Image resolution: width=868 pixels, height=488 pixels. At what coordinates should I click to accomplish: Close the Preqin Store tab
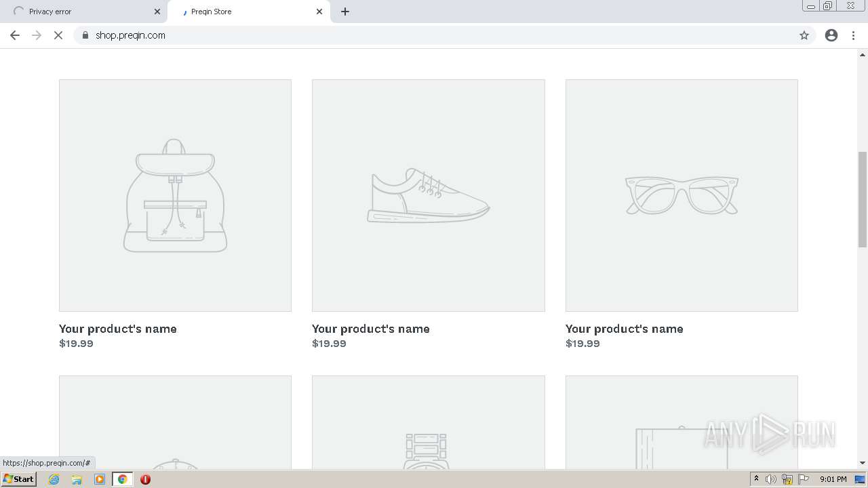coord(319,12)
